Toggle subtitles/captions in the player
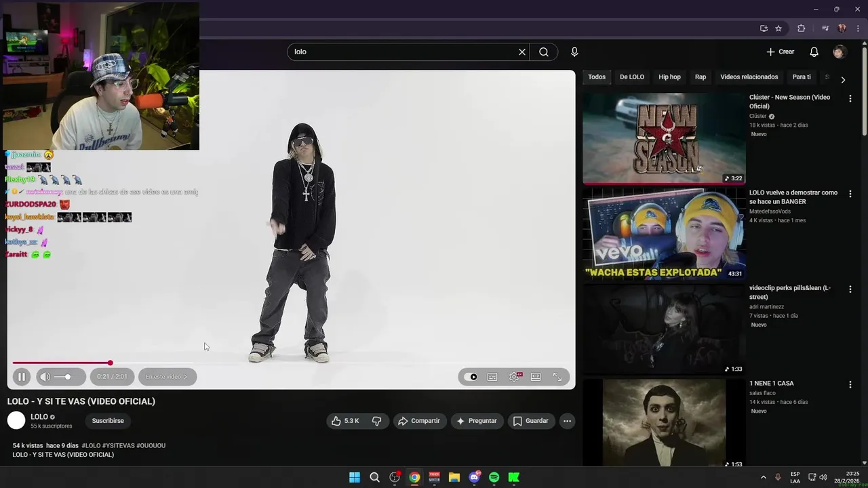The image size is (868, 488). [x=492, y=377]
